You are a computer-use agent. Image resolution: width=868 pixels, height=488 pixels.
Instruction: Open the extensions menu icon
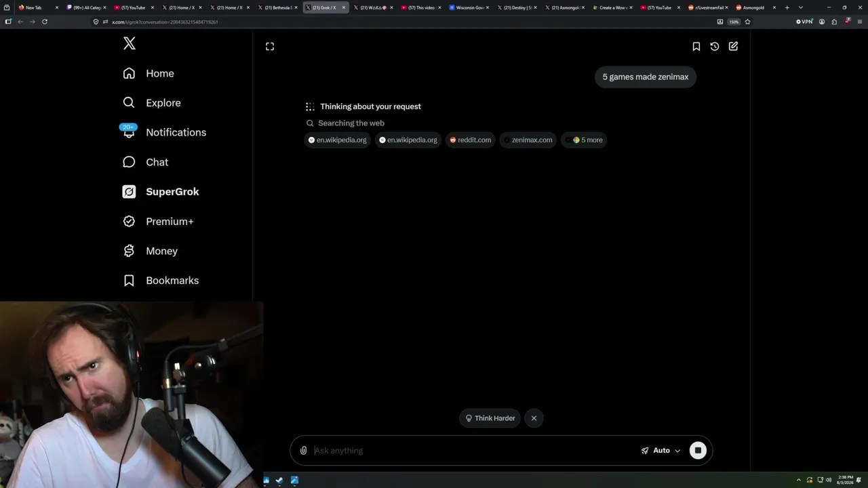(834, 22)
